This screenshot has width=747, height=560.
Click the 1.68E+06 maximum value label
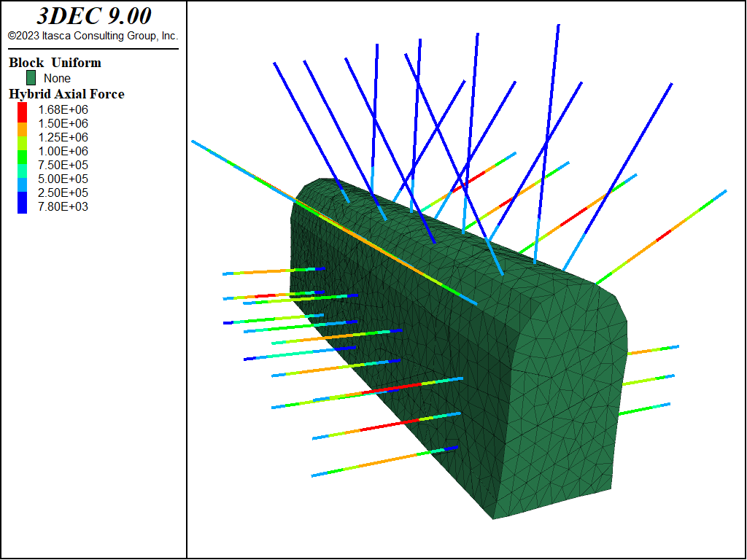tap(63, 109)
